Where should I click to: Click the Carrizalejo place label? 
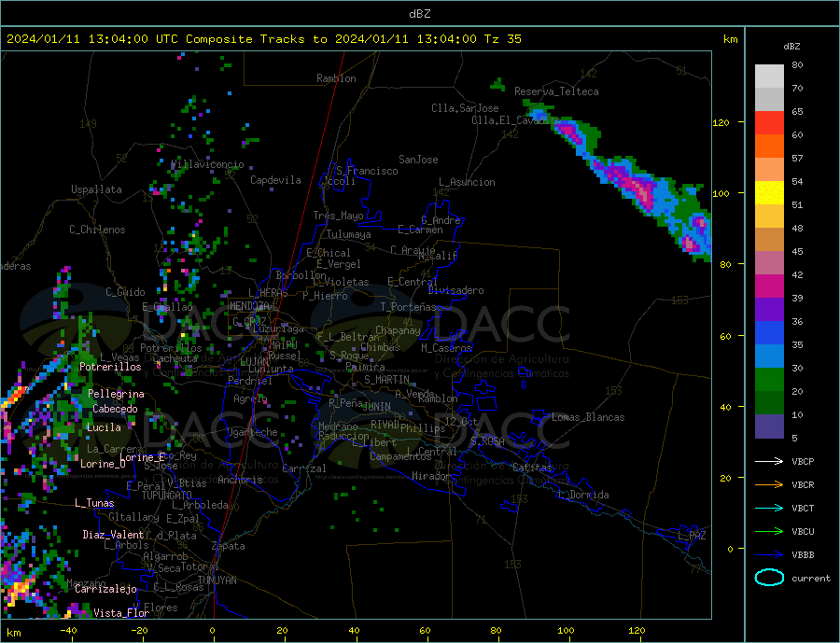105,589
